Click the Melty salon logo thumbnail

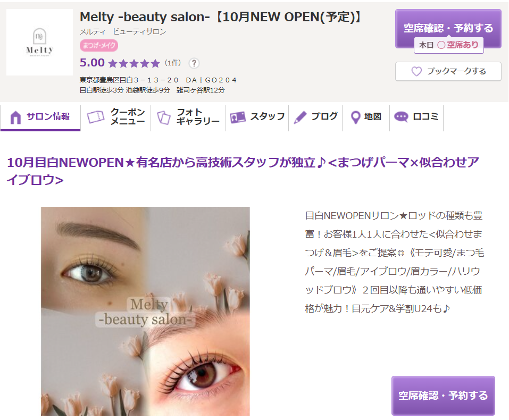(39, 42)
